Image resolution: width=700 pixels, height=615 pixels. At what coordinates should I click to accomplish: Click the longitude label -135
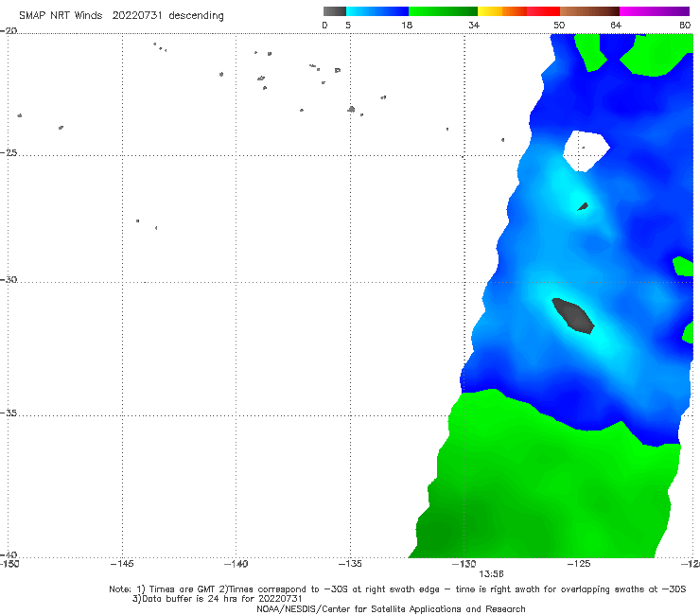tap(350, 564)
